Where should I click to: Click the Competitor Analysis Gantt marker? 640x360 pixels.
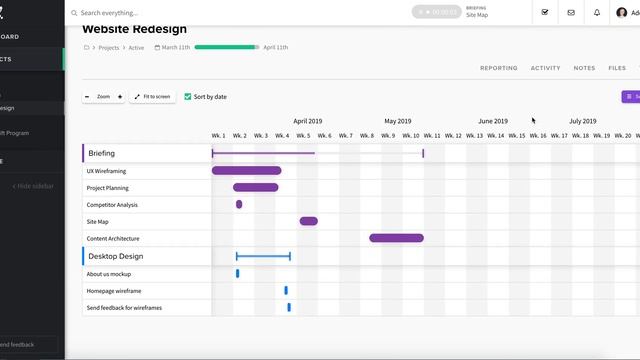point(239,204)
